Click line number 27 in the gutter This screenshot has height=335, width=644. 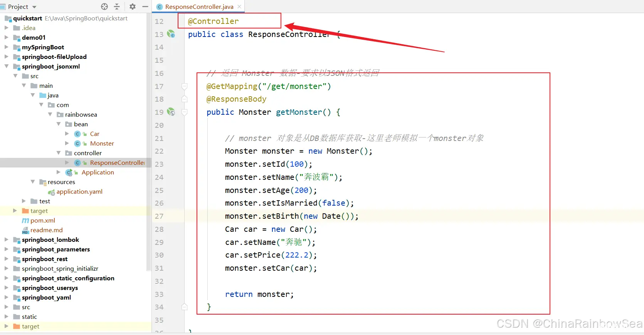point(159,216)
